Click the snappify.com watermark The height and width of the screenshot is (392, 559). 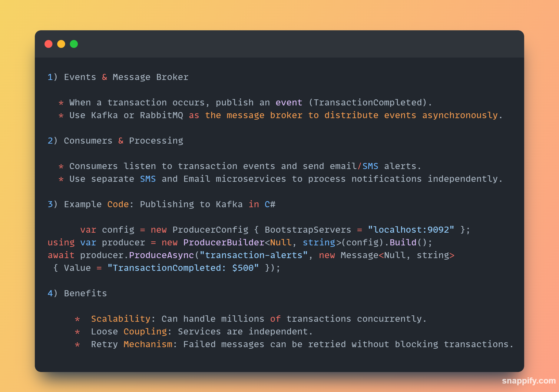tap(528, 380)
